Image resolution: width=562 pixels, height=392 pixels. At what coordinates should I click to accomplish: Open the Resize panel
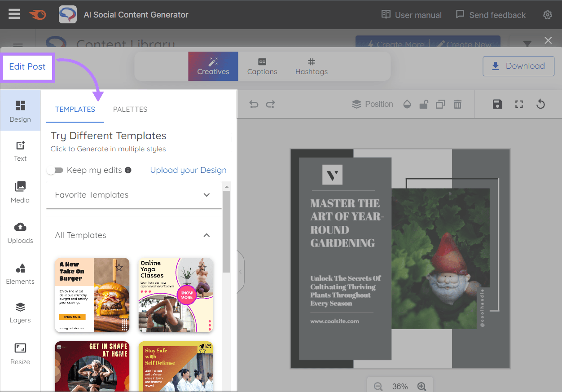20,354
